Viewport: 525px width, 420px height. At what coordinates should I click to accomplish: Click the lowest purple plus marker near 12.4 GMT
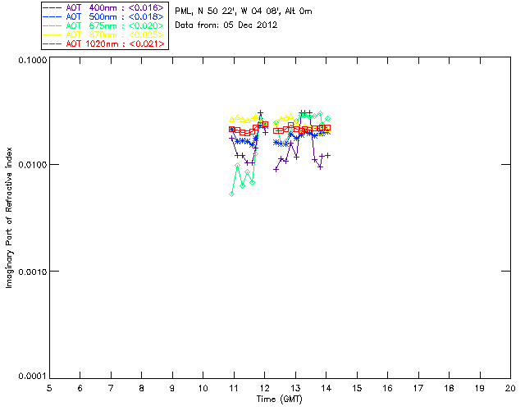click(x=276, y=170)
